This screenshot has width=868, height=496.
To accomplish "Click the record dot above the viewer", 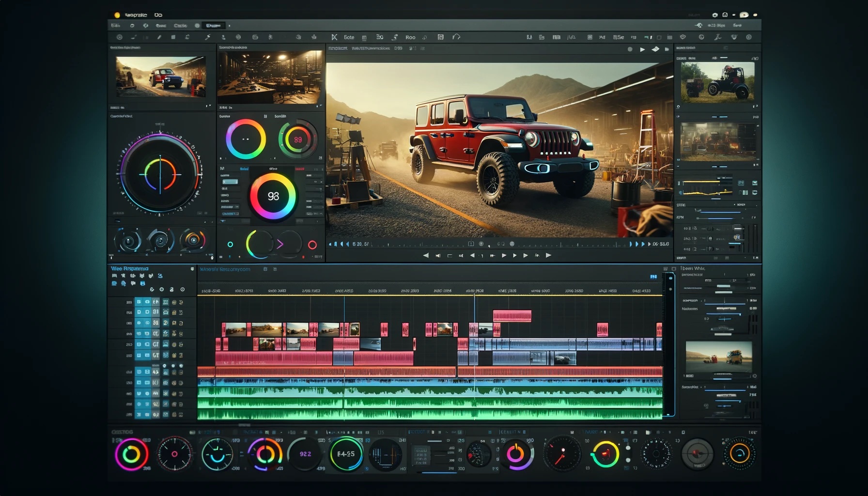I will click(x=630, y=49).
